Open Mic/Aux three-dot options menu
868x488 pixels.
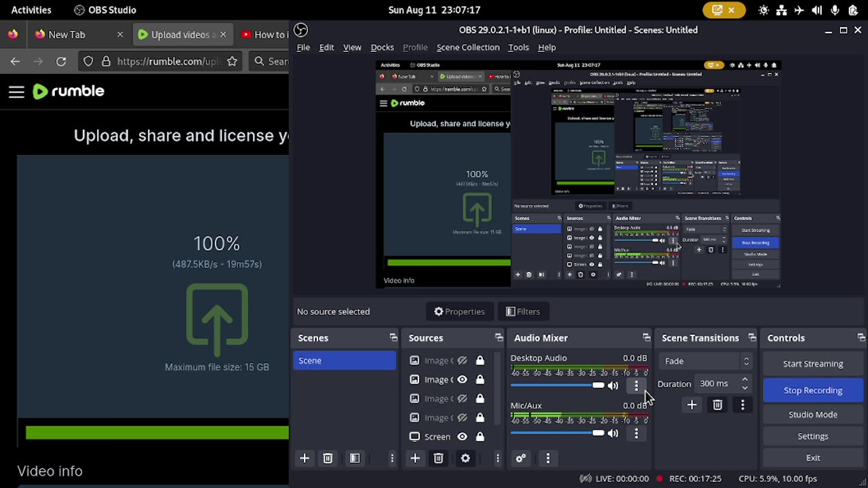pyautogui.click(x=636, y=433)
